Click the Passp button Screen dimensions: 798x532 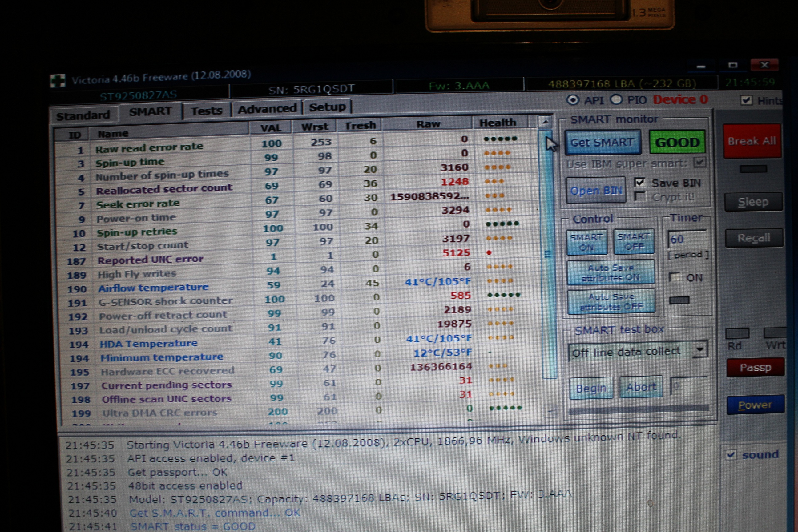coord(755,368)
